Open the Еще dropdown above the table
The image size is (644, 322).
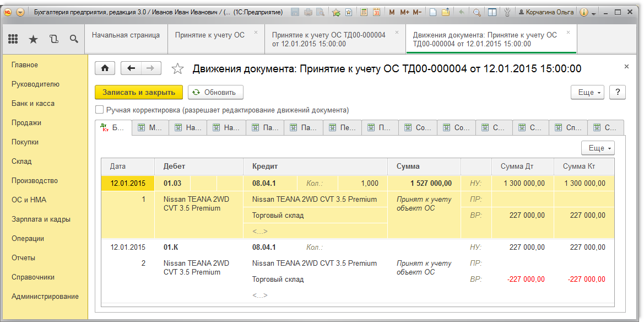pos(598,148)
